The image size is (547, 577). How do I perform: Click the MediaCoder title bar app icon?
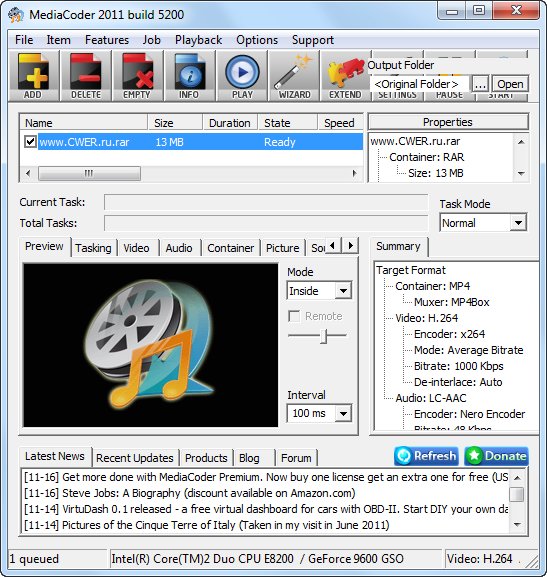[x=16, y=15]
